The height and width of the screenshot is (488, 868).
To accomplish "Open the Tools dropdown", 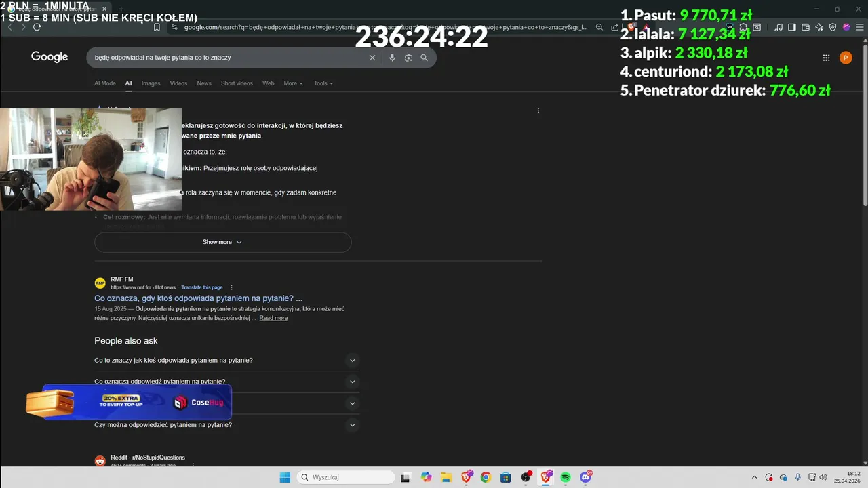I will (x=323, y=83).
